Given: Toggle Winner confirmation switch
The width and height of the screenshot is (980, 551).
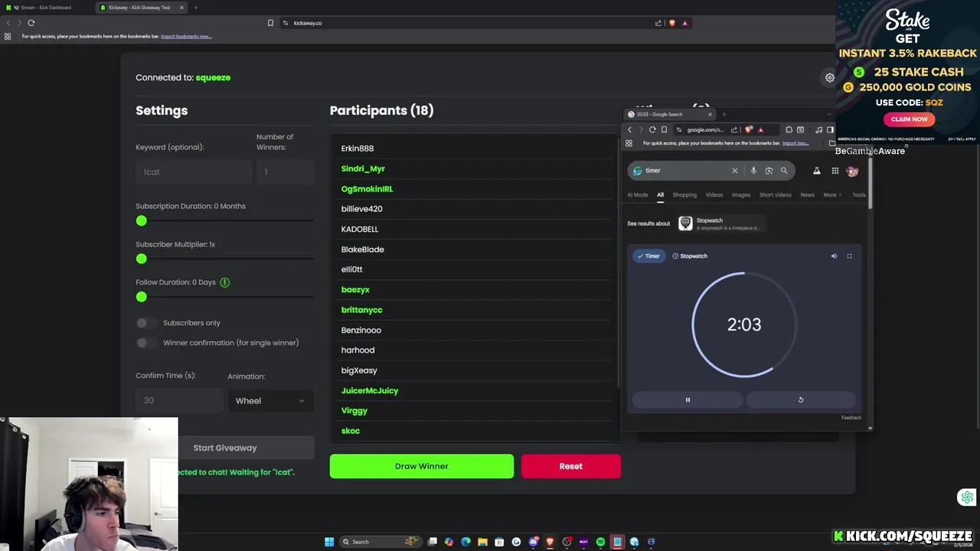Looking at the screenshot, I should pos(145,343).
